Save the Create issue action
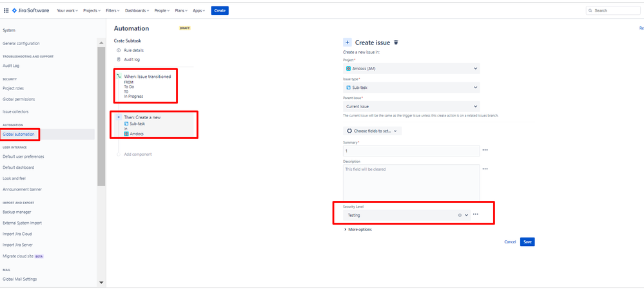This screenshot has height=291, width=644. coord(527,241)
